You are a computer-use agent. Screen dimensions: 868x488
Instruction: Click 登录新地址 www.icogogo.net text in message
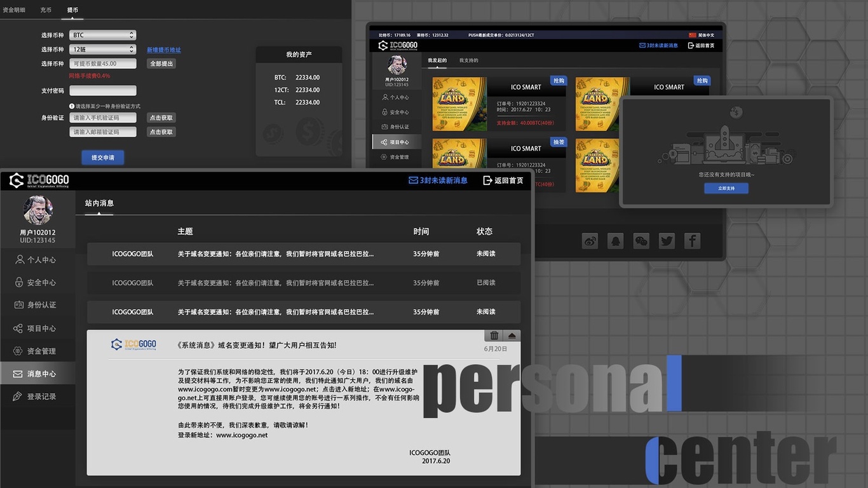(x=222, y=435)
